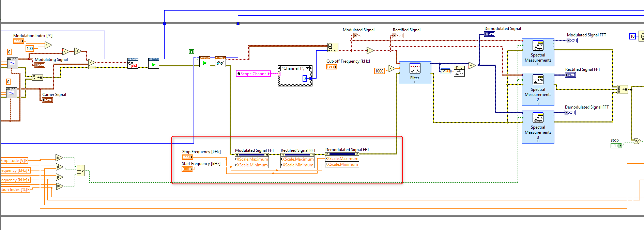Click the Demodulated Signal FFT graph terminal
This screenshot has width=644, height=230.
click(x=570, y=113)
